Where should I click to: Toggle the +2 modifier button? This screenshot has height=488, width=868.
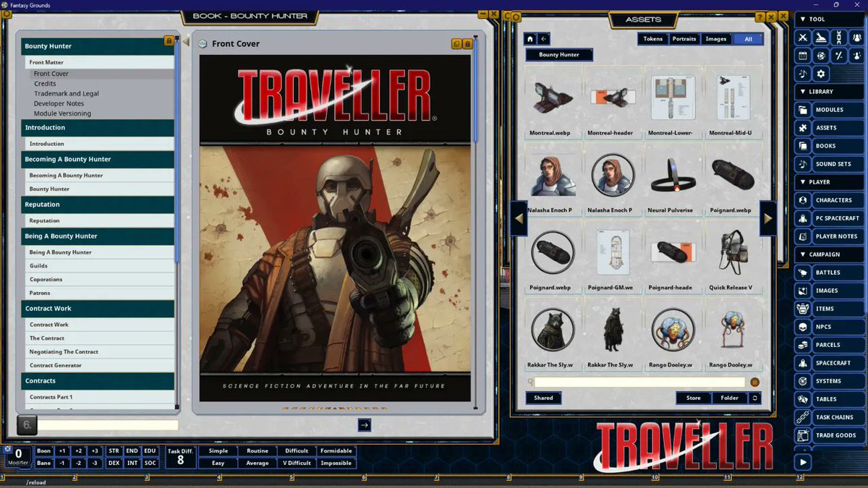click(x=79, y=451)
